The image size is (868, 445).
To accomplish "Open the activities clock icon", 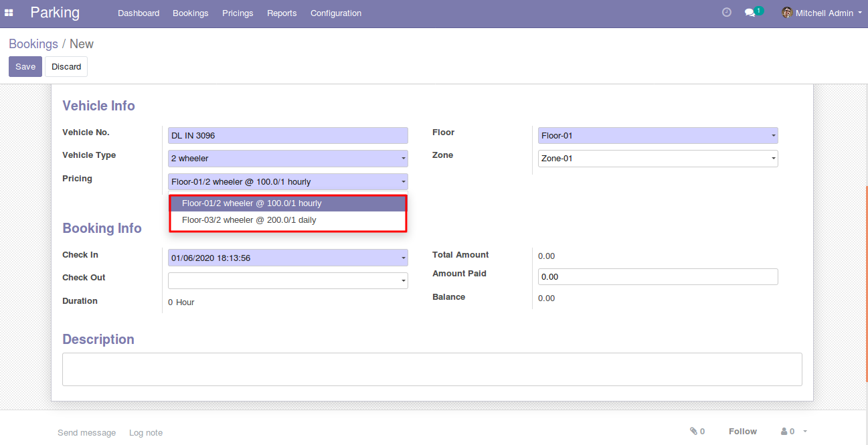I will [x=727, y=13].
